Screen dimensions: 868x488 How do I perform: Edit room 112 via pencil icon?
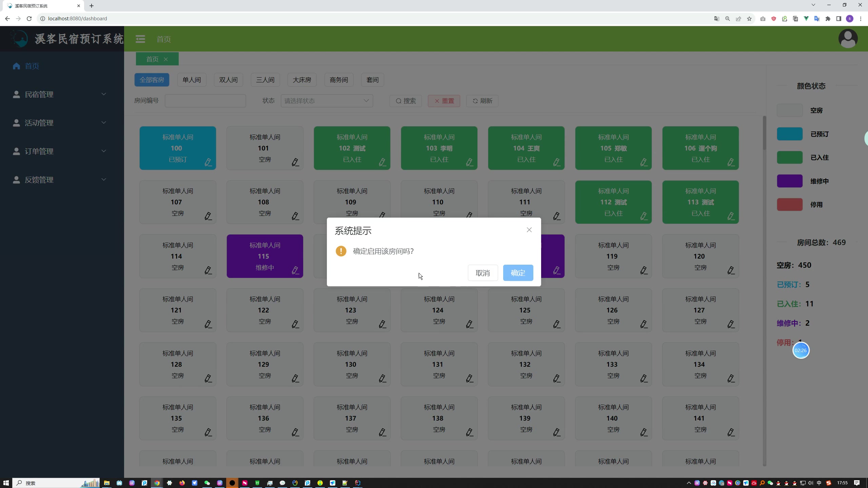644,216
